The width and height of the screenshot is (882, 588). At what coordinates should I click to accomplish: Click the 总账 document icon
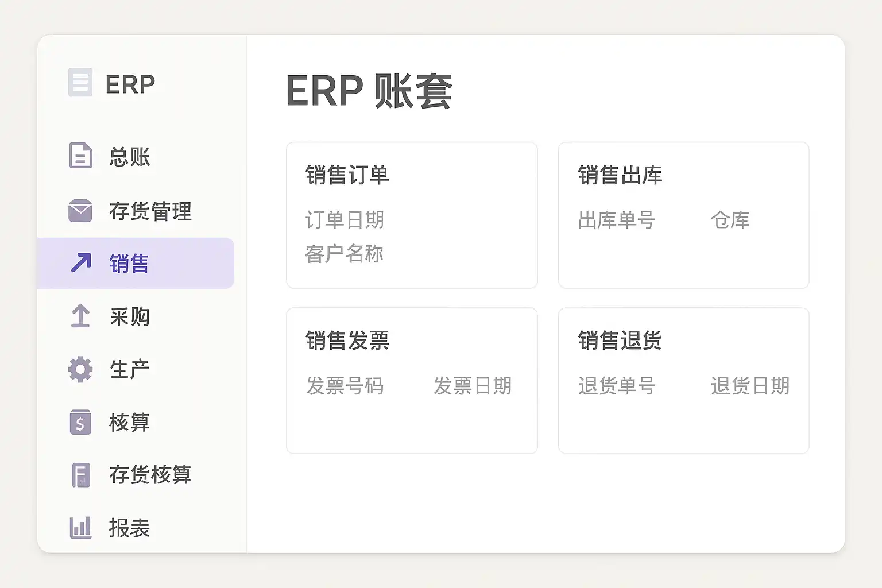pos(80,156)
